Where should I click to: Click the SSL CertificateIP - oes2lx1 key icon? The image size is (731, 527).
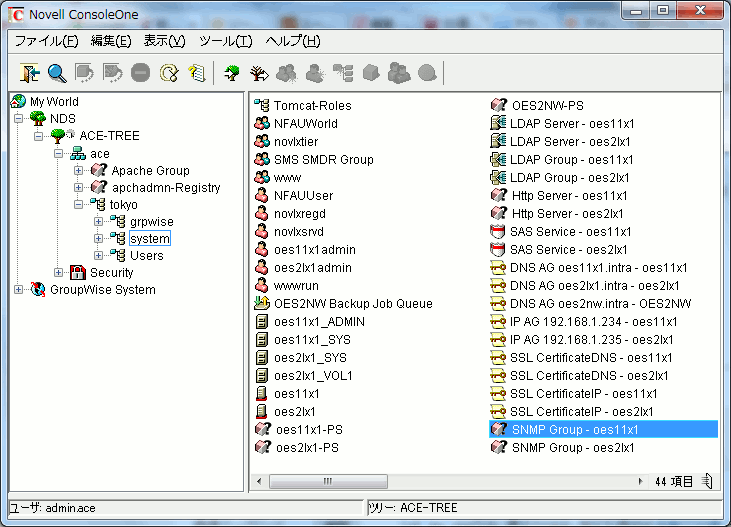[x=498, y=411]
